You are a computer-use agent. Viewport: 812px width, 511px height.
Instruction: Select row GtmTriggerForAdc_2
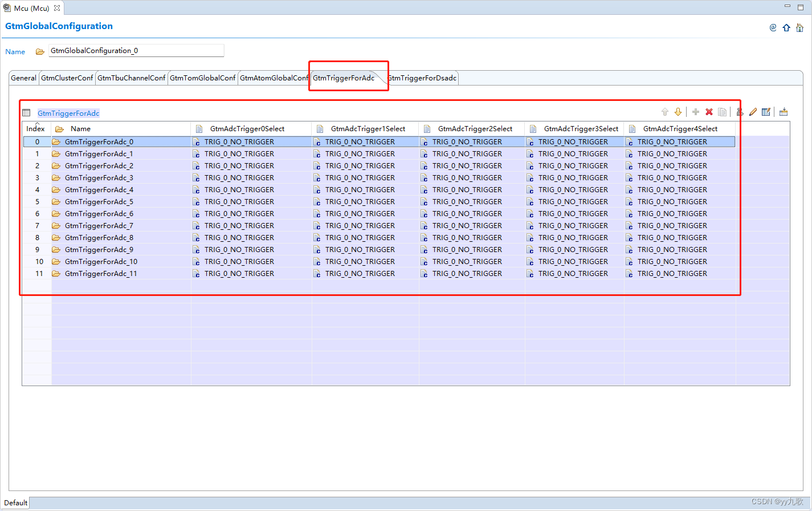coord(379,166)
